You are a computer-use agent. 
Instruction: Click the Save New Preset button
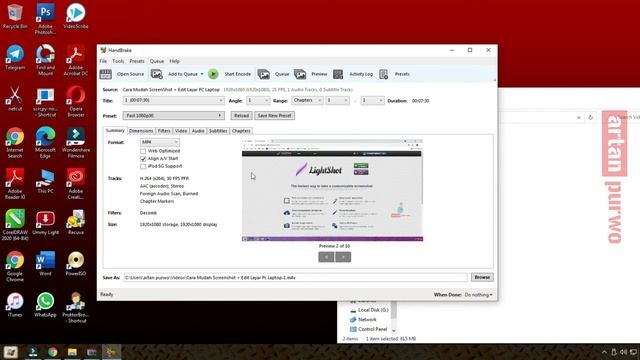tap(274, 116)
